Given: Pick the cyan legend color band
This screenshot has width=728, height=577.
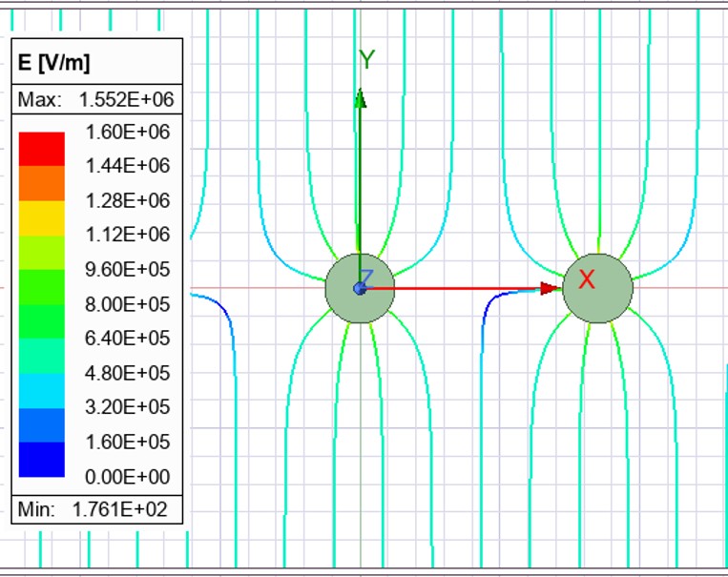Looking at the screenshot, I should 41,390.
